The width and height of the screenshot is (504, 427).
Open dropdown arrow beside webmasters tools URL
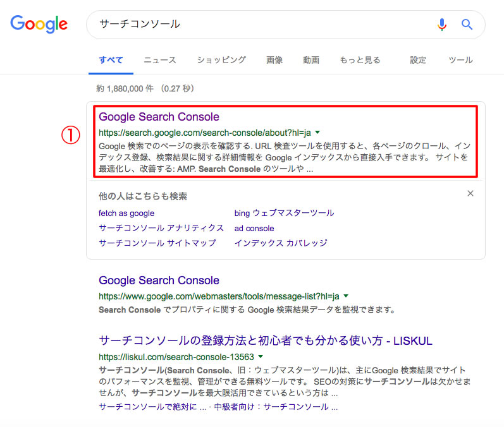pos(347,296)
